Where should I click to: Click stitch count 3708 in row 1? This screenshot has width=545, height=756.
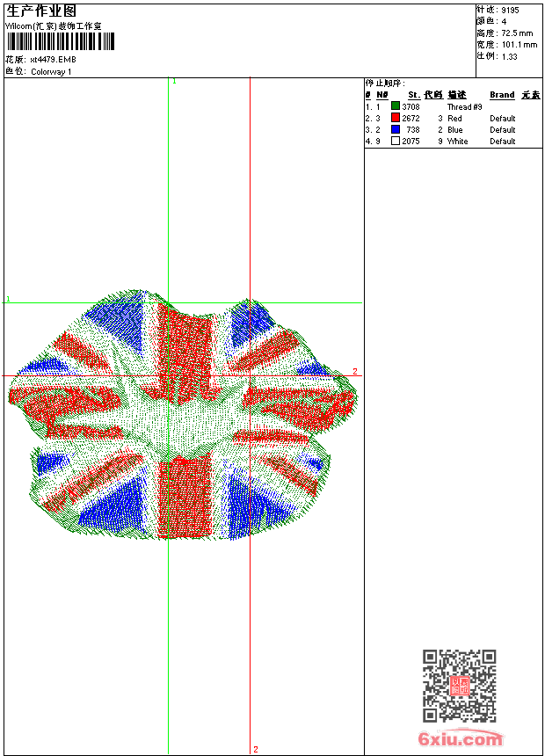[411, 107]
